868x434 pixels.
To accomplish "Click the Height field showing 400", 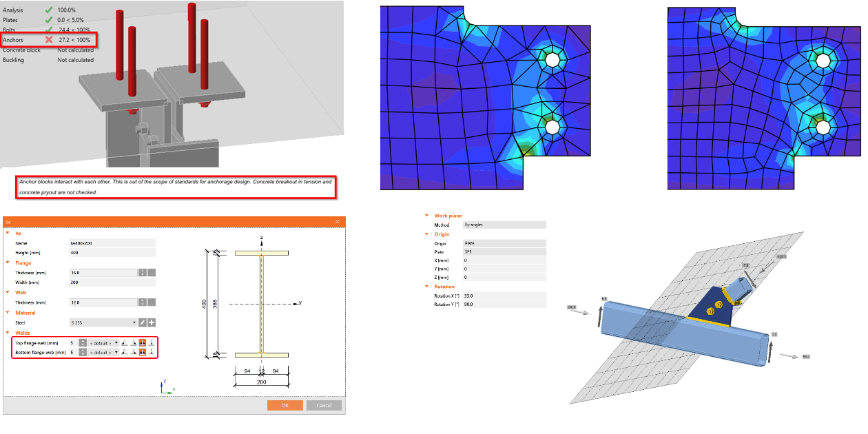I will (112, 253).
